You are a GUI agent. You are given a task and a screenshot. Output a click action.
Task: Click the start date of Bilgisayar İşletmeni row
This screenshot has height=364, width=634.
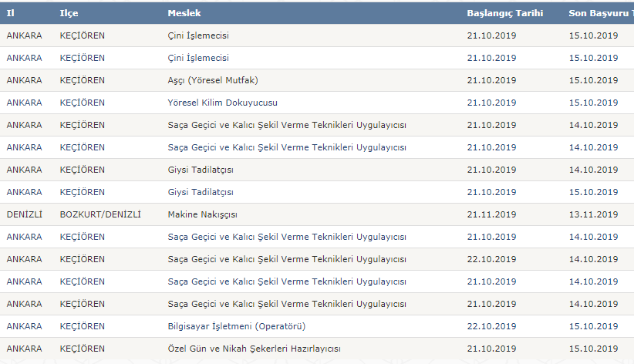[491, 326]
